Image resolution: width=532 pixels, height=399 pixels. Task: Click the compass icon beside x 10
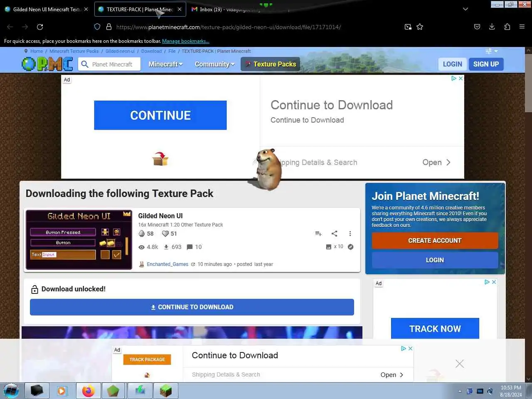[351, 247]
